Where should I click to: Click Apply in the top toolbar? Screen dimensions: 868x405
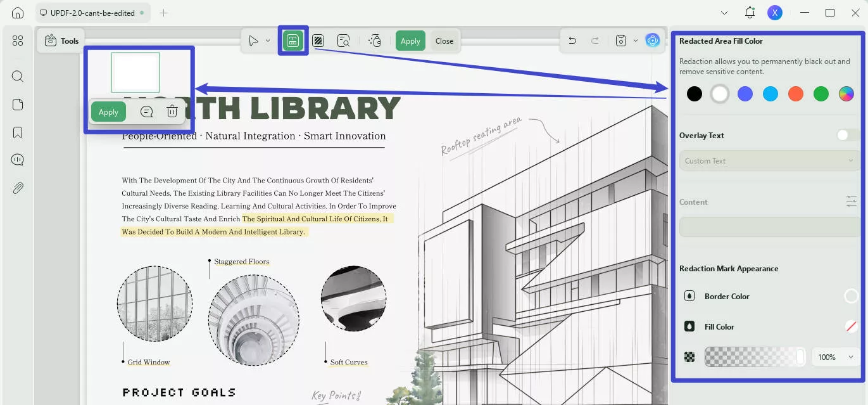coord(410,41)
